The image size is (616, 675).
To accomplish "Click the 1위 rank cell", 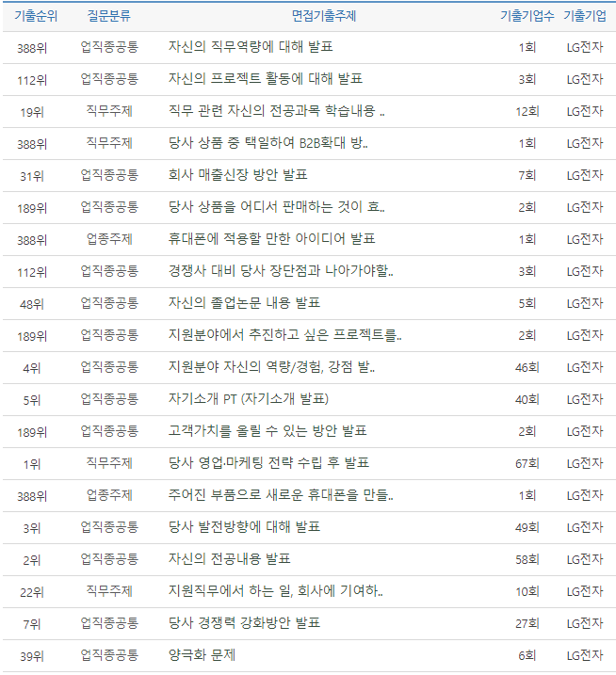I will pos(32,463).
